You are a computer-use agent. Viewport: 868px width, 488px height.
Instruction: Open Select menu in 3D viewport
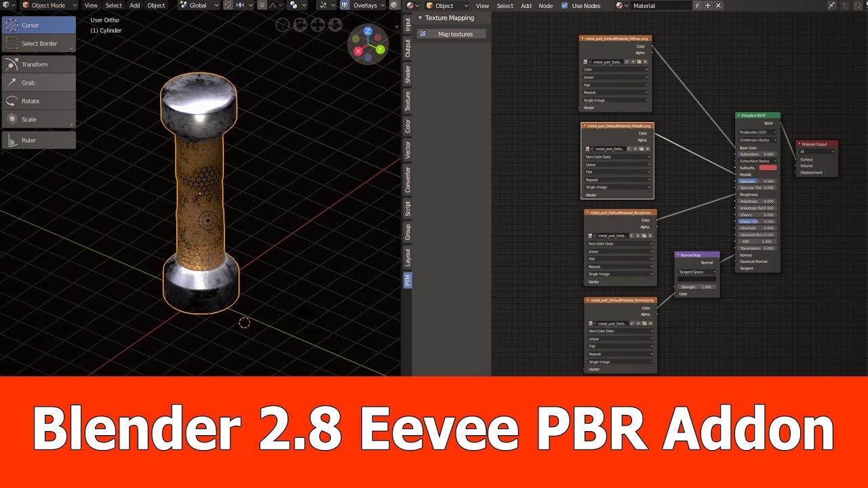[x=113, y=5]
